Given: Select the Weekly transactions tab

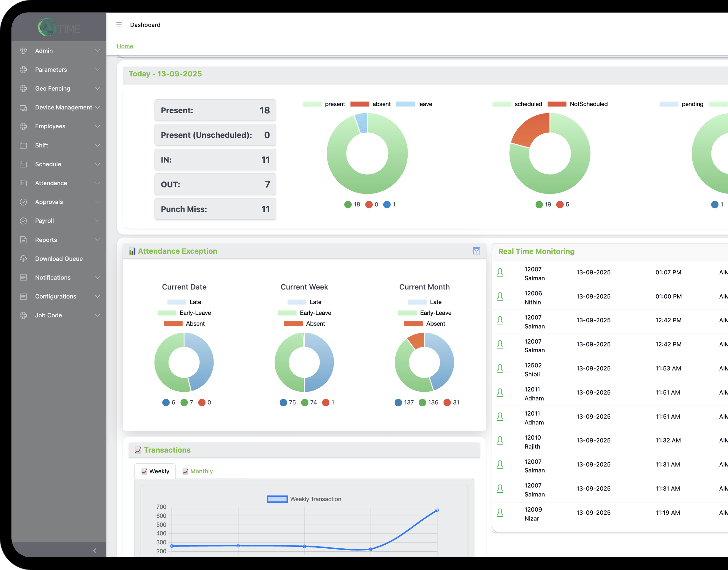Looking at the screenshot, I should [x=155, y=471].
